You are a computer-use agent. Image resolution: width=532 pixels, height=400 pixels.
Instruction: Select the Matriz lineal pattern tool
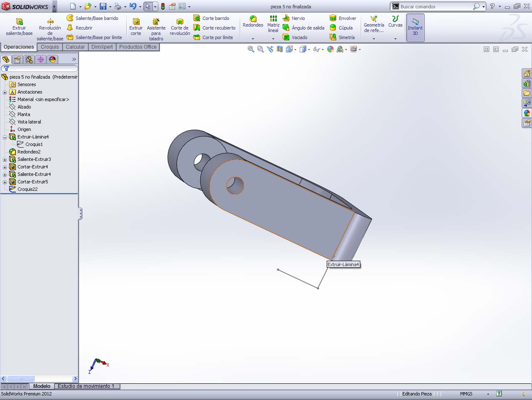click(x=273, y=24)
